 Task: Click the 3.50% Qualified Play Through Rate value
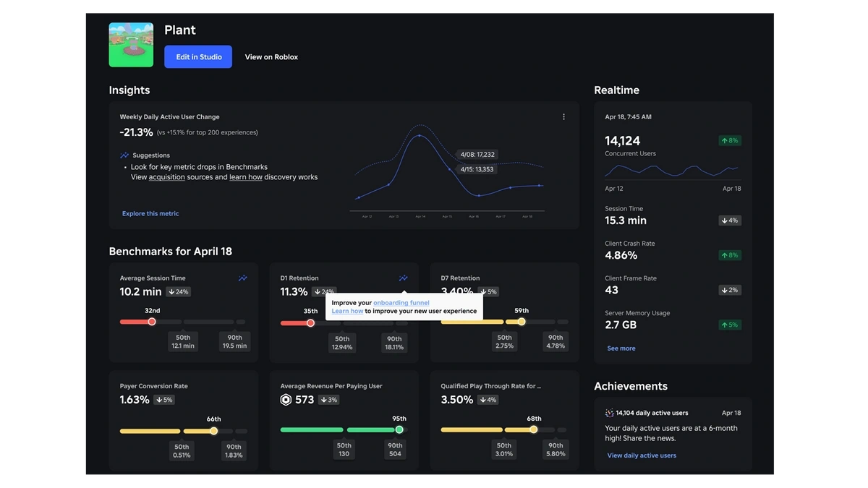(457, 400)
